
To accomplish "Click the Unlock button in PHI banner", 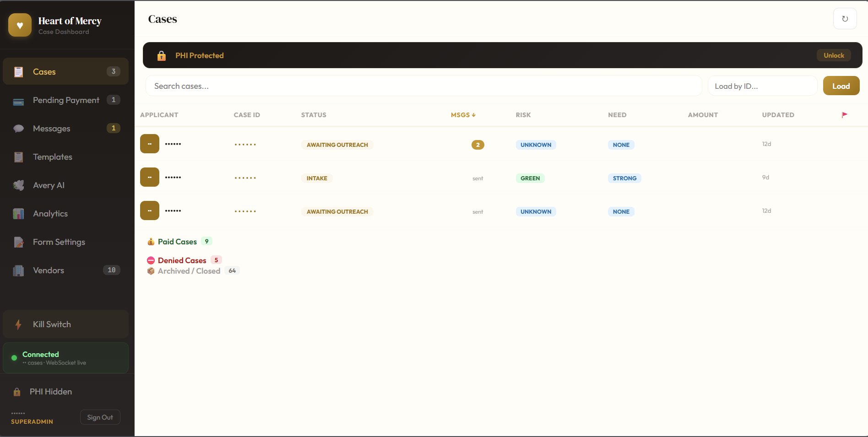I will pos(834,55).
